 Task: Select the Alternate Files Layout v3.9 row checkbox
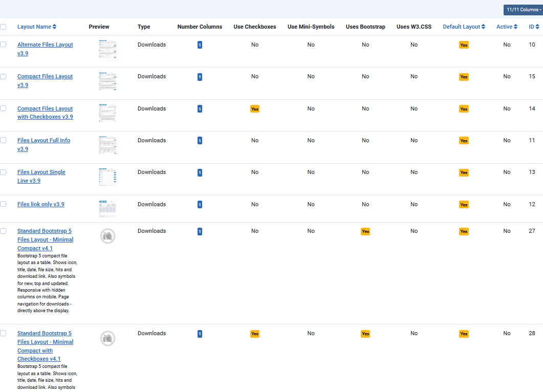(x=3, y=45)
